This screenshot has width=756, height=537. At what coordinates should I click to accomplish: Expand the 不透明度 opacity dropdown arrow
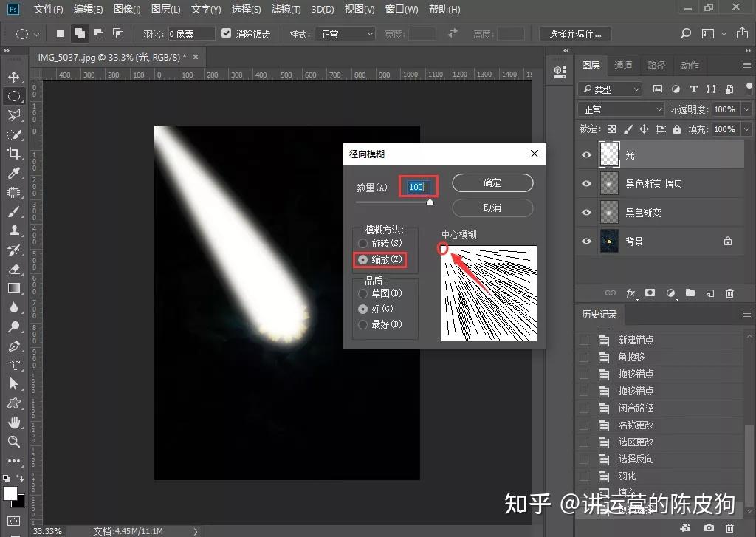(x=747, y=109)
